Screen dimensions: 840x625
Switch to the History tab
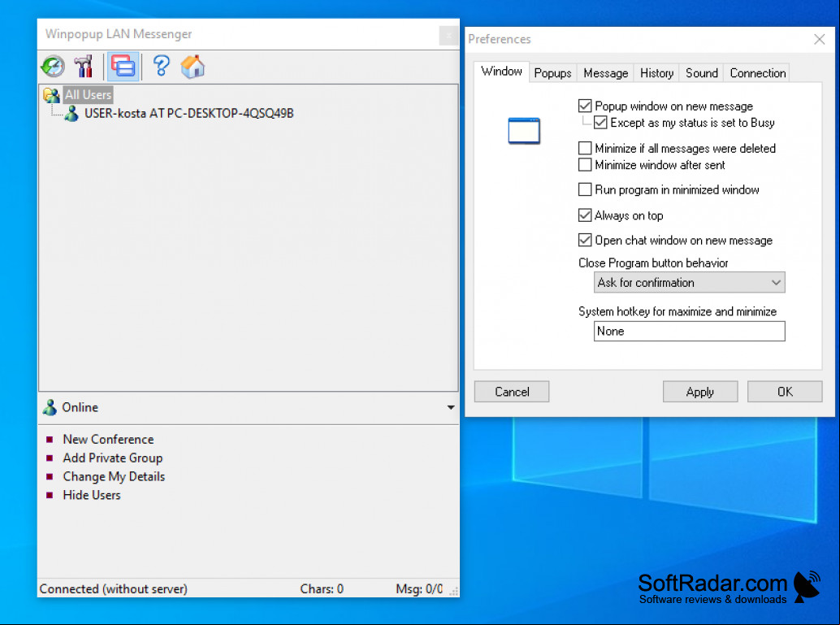click(x=656, y=73)
